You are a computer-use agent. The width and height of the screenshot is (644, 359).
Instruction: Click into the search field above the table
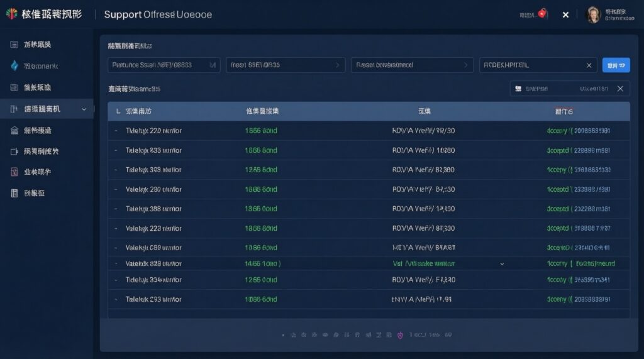(560, 89)
